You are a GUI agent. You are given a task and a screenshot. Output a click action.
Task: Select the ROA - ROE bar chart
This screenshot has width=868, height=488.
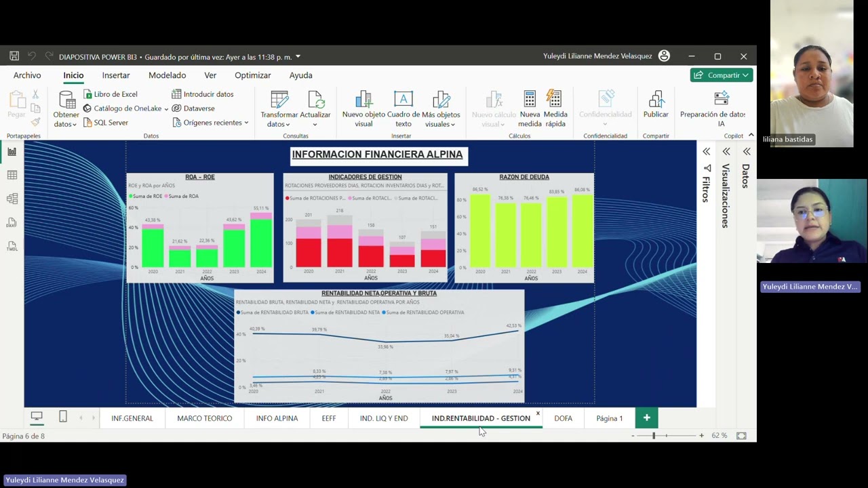(200, 228)
